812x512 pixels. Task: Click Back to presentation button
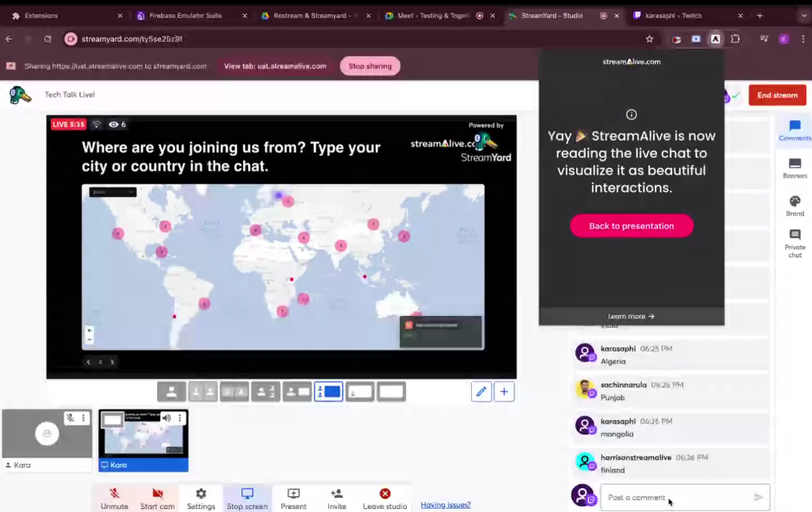632,226
